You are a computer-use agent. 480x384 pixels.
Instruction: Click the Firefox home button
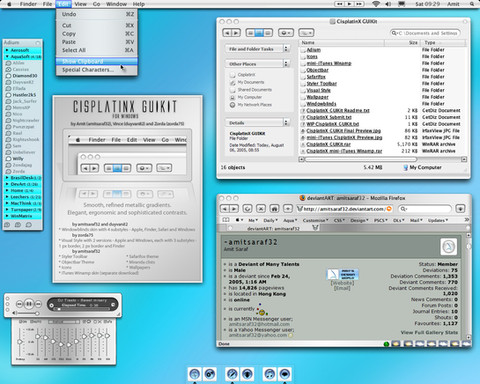[274, 209]
